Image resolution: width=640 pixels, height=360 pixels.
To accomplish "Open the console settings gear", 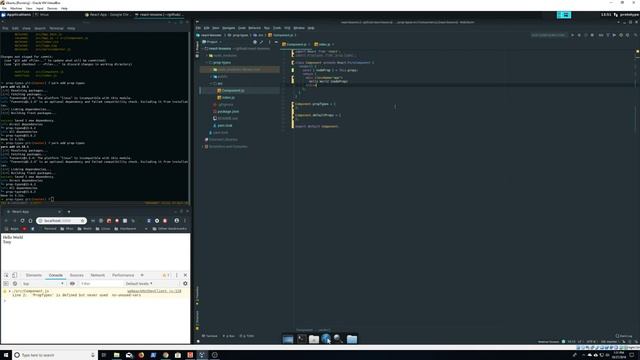I will click(185, 284).
